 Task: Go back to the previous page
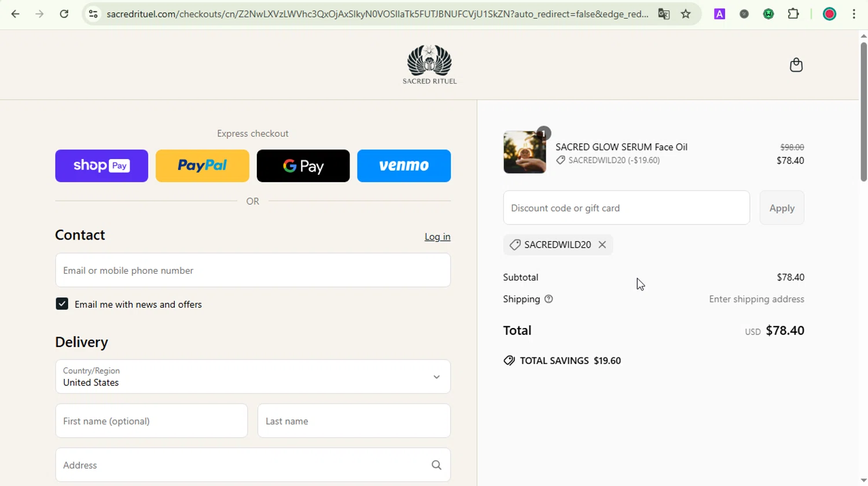(16, 14)
